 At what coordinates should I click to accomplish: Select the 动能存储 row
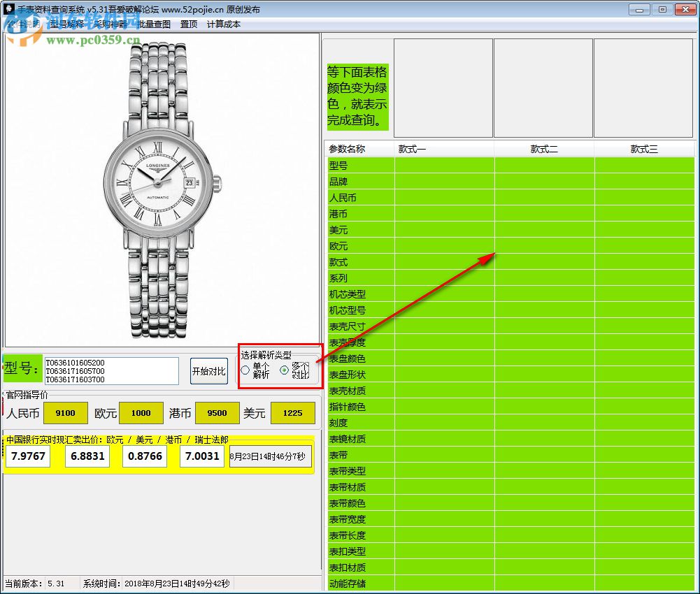click(x=511, y=584)
